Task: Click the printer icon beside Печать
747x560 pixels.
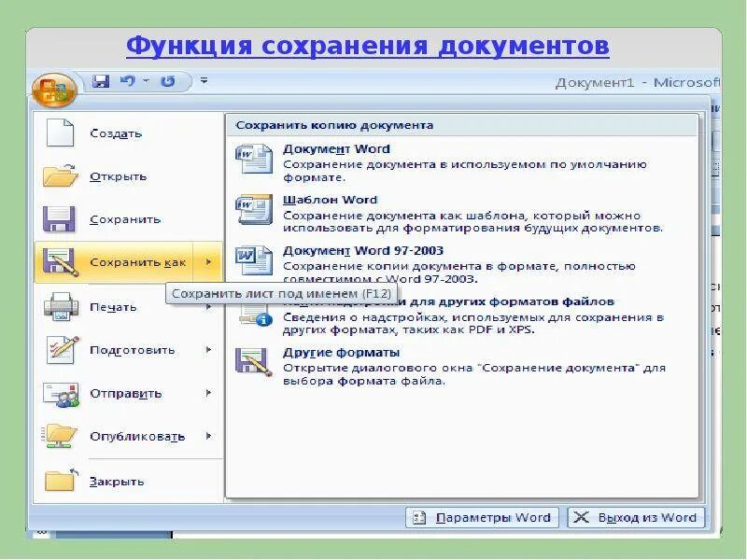Action: 61,306
